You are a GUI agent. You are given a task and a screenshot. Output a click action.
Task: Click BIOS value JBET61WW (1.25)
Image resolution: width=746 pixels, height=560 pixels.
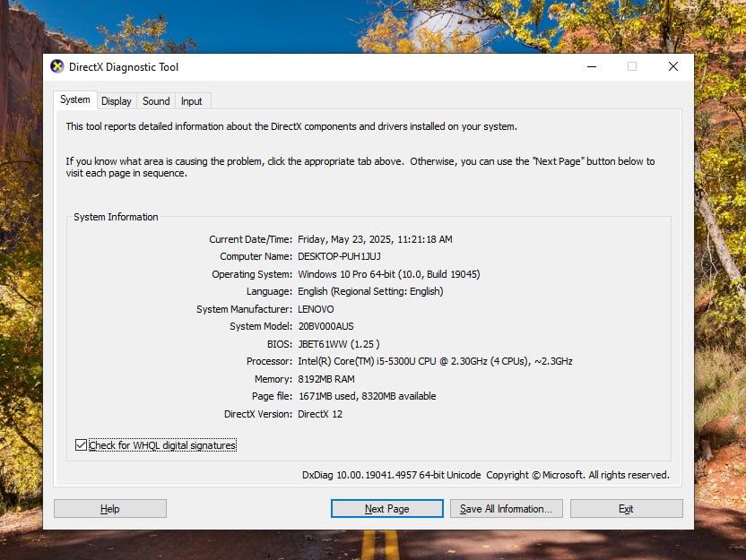339,344
